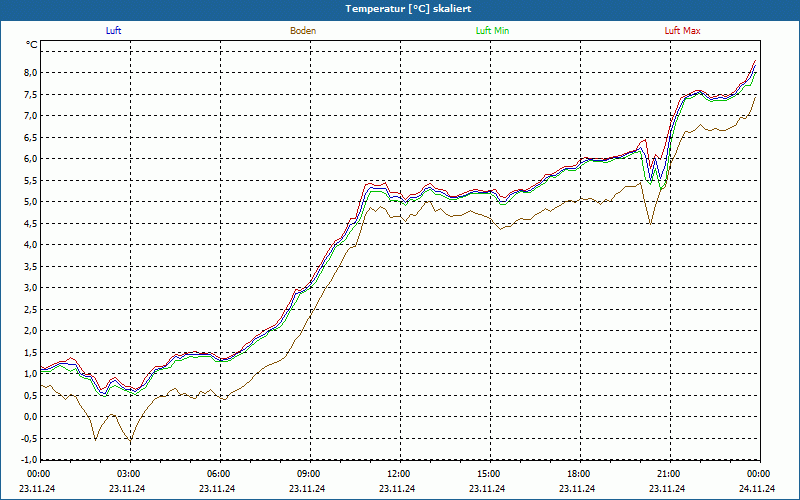
Task: Click the '0,5' y-axis value
Action: point(31,395)
